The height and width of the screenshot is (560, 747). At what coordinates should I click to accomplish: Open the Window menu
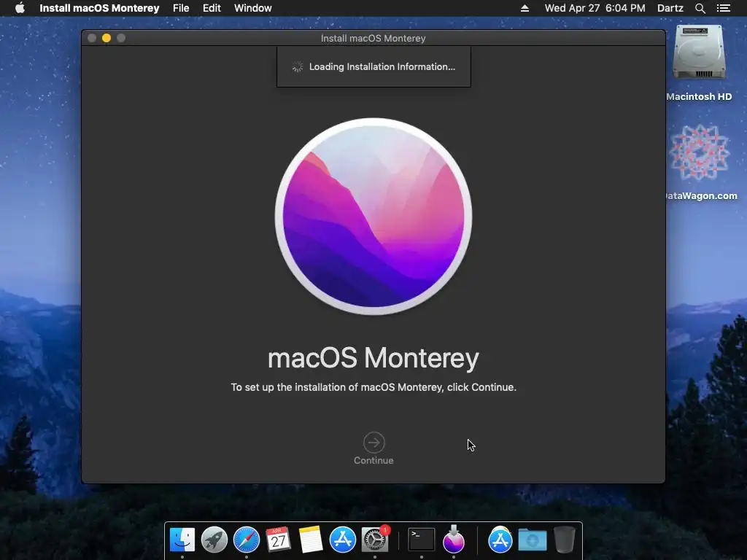click(252, 8)
